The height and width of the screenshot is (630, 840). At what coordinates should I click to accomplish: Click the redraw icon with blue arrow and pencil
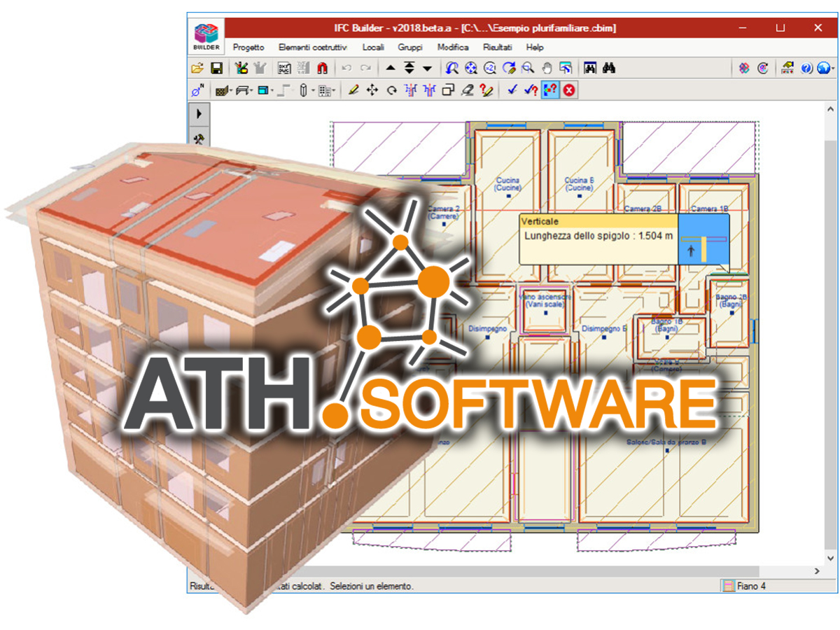[509, 68]
